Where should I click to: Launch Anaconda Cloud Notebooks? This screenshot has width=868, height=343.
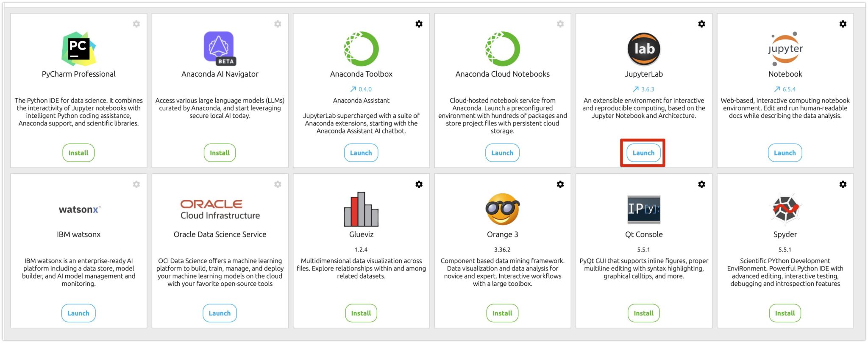(x=502, y=153)
